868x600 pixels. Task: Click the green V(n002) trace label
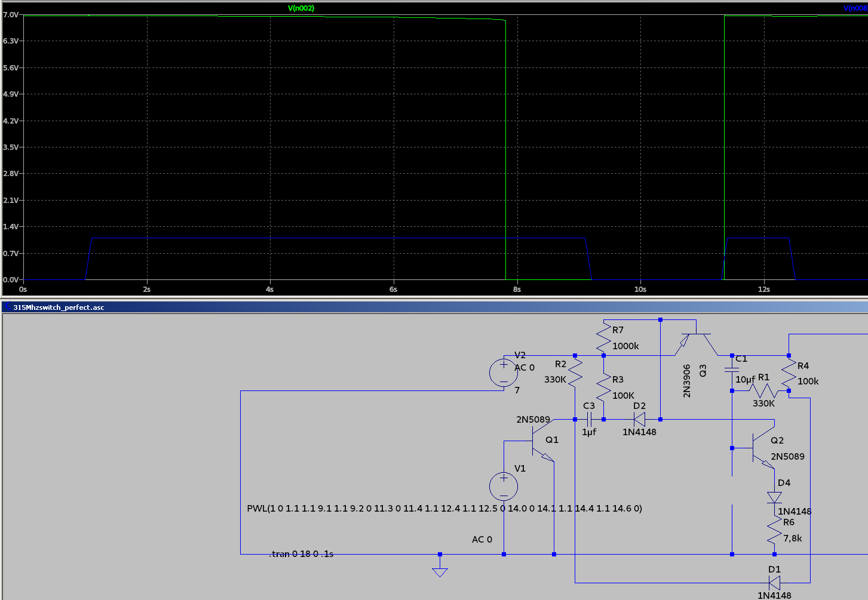(x=300, y=8)
